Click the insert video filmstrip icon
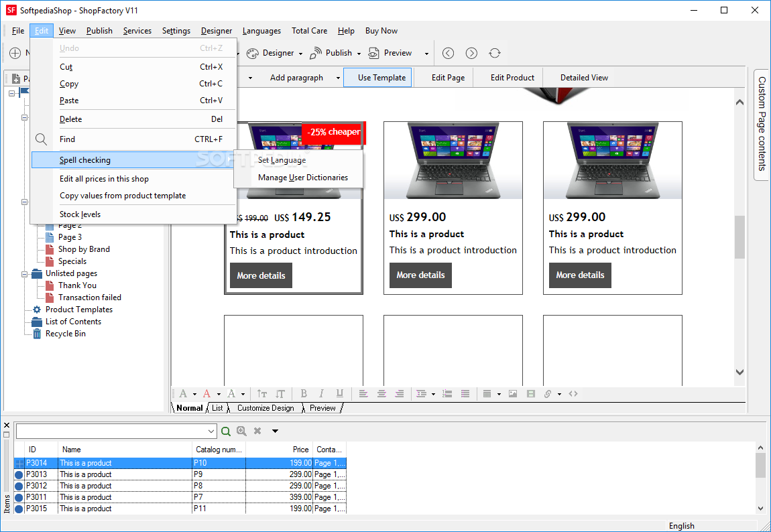The width and height of the screenshot is (771, 532). coord(530,393)
